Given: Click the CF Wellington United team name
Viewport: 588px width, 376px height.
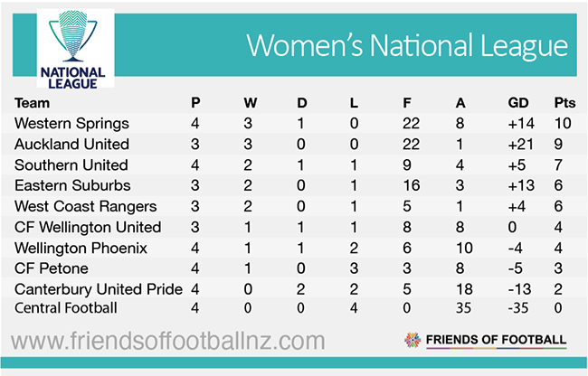Looking at the screenshot, I should [x=88, y=227].
